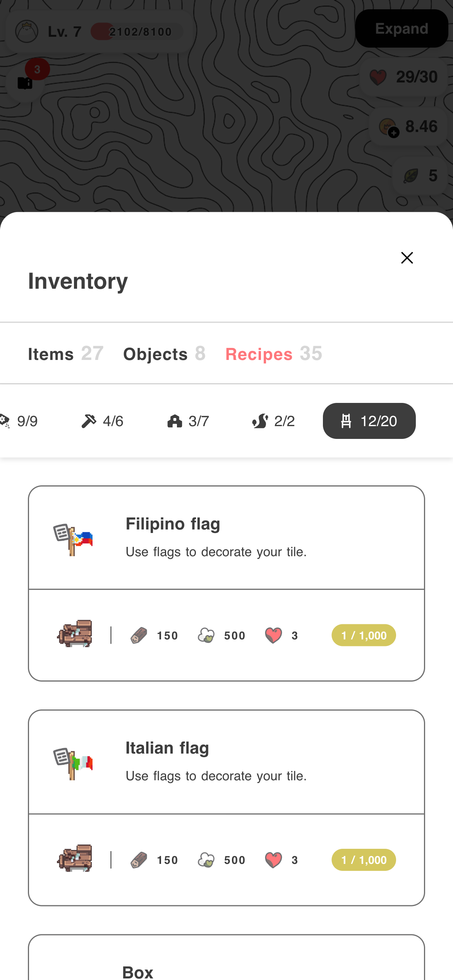
Task: Tap the Lv. 7 experience progress bar
Action: click(x=137, y=32)
